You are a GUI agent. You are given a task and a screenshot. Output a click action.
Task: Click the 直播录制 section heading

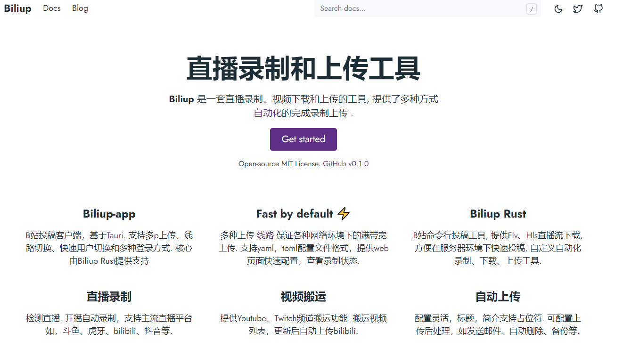[x=109, y=297]
